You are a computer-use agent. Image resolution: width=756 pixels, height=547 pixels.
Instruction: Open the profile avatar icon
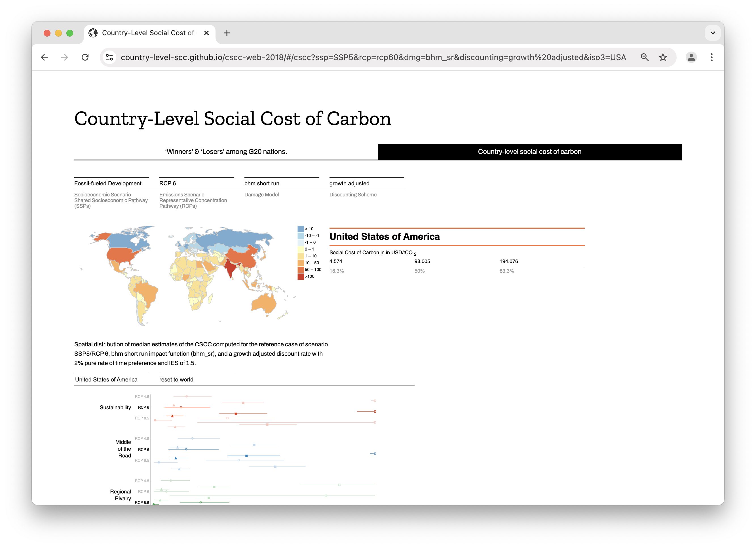(691, 57)
